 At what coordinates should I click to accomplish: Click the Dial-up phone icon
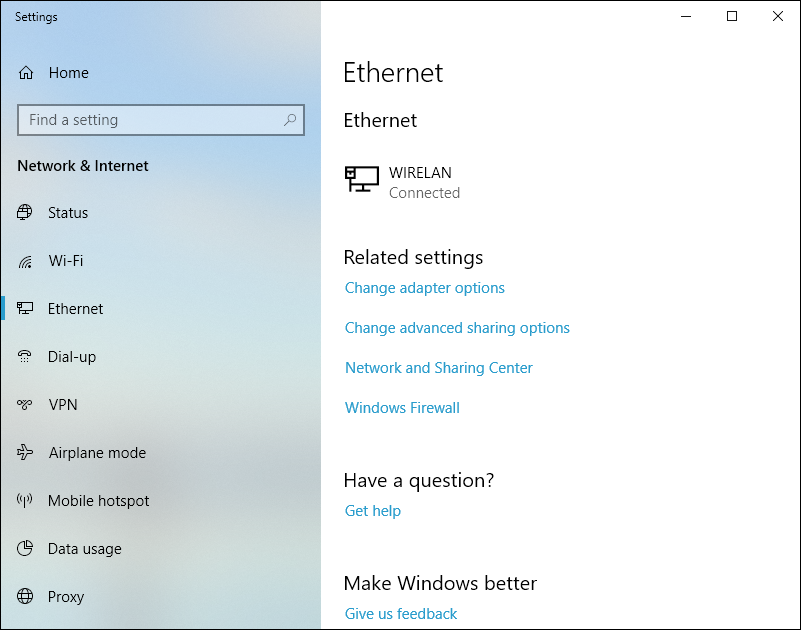[25, 356]
